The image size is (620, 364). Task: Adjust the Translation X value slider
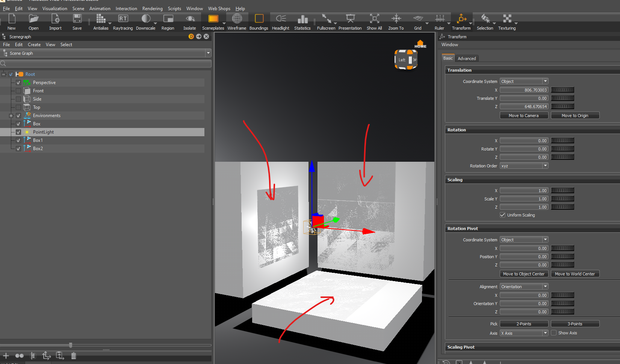click(563, 90)
